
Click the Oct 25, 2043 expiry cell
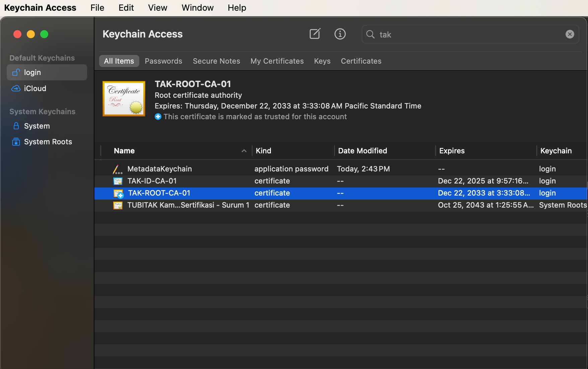click(486, 205)
